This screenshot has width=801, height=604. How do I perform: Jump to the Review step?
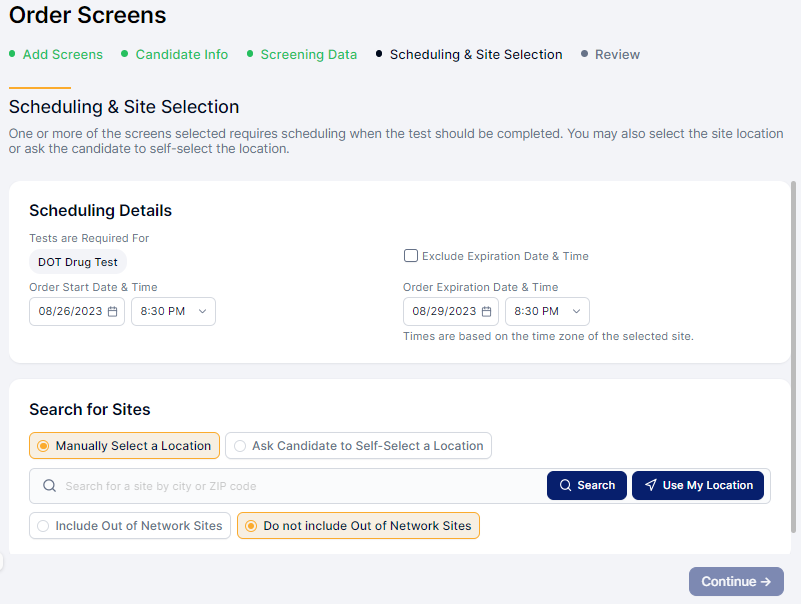point(617,55)
